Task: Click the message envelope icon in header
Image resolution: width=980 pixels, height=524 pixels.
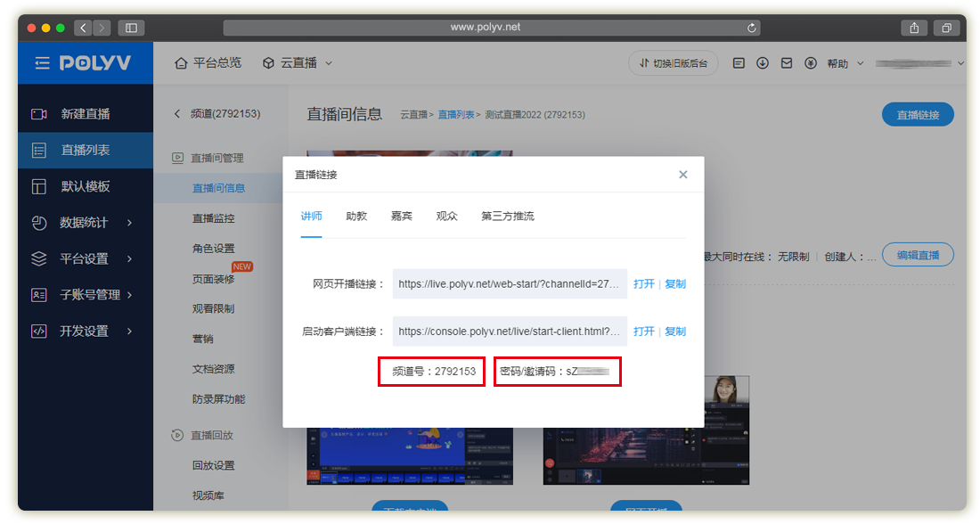Action: (787, 63)
